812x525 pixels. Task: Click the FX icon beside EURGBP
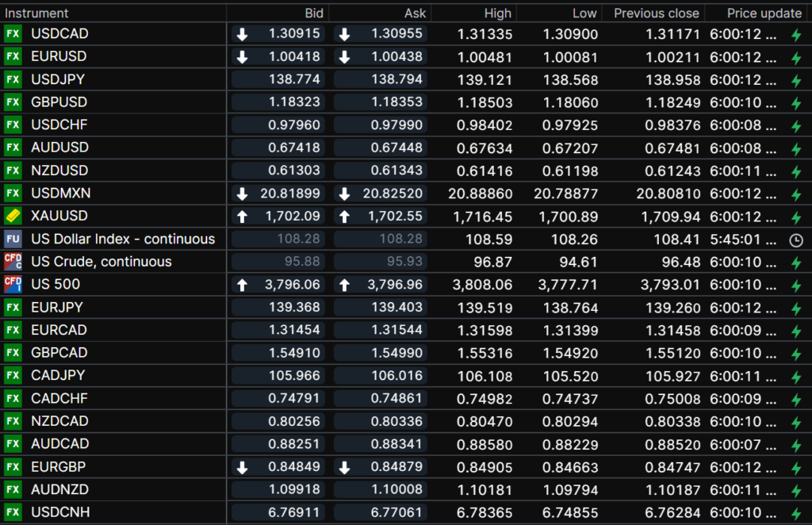coord(13,466)
